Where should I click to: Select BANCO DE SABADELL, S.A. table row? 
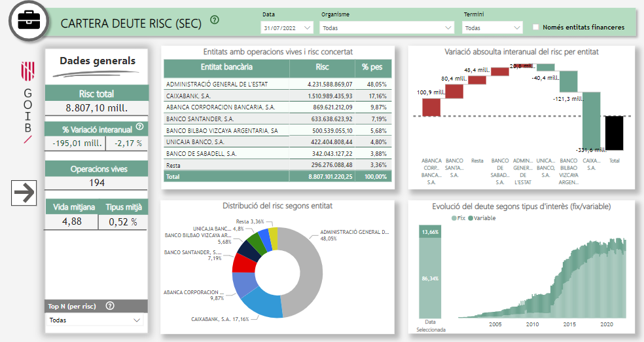click(x=277, y=153)
